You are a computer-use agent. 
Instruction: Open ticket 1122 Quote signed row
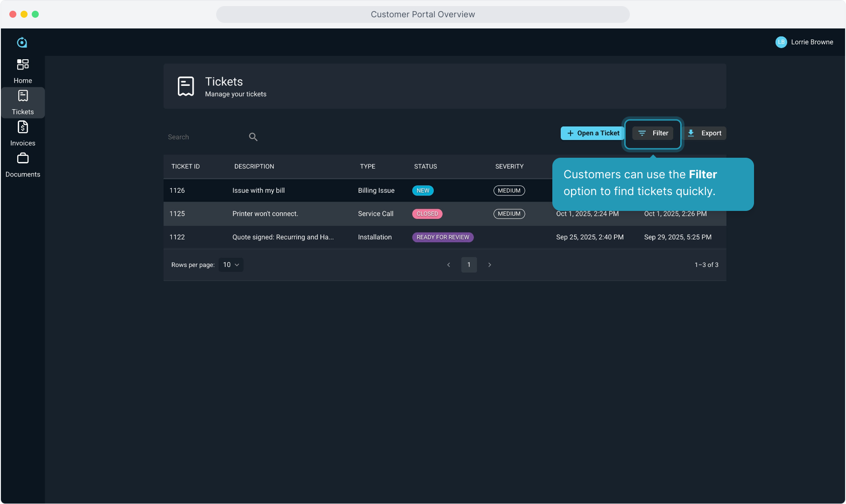283,237
